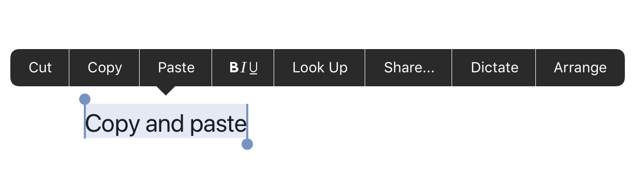Choose Copy from the popup menu
This screenshot has width=644, height=186.
pyautogui.click(x=104, y=68)
